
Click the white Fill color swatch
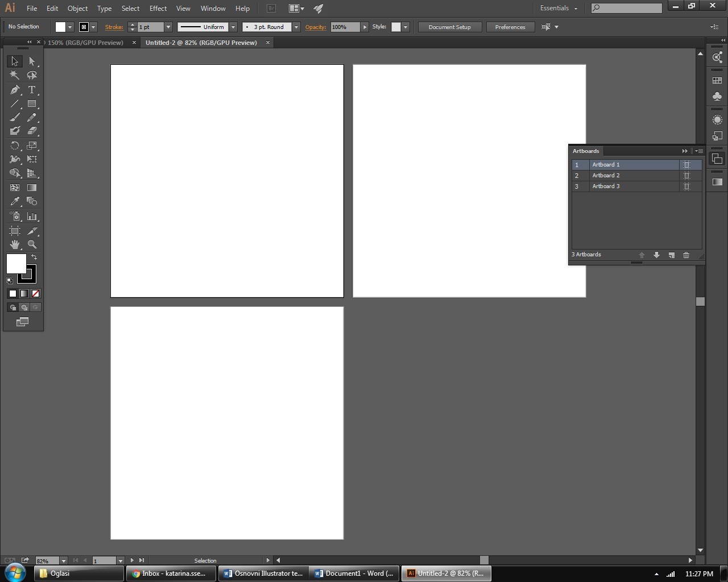tap(16, 264)
